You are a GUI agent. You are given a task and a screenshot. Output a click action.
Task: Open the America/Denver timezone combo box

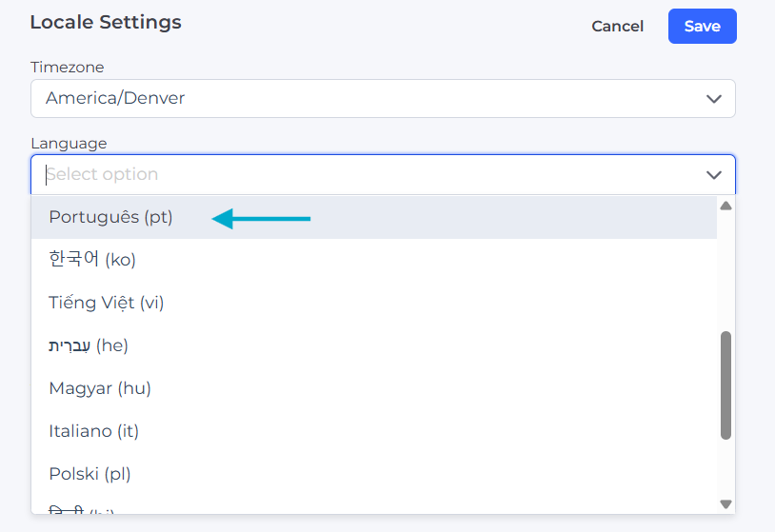coord(371,98)
